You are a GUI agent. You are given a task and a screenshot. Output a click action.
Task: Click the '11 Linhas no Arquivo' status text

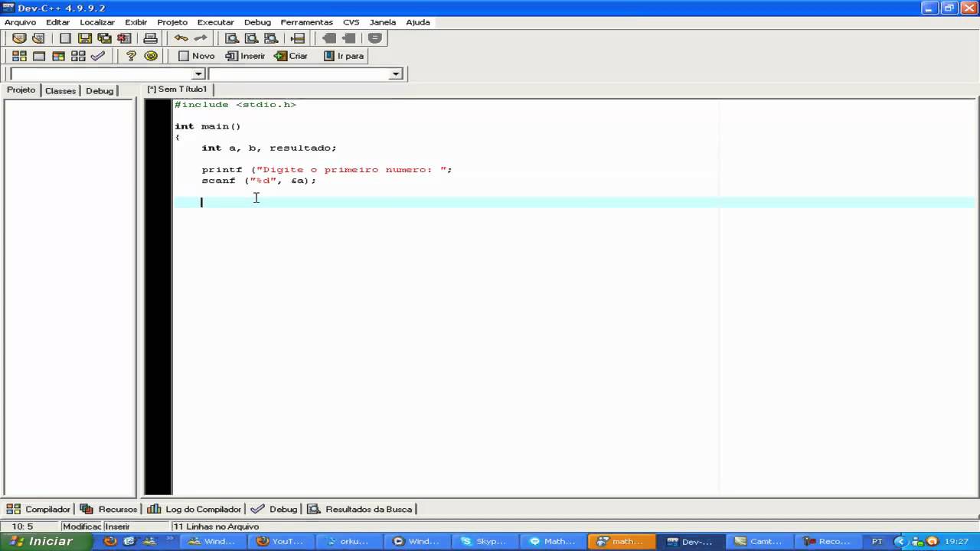point(216,527)
